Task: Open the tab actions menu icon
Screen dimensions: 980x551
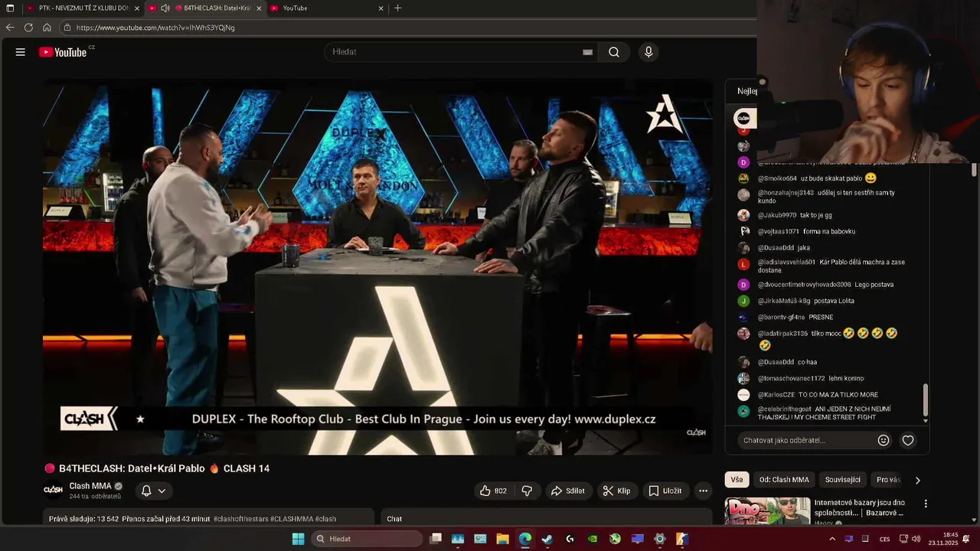Action: [10, 8]
